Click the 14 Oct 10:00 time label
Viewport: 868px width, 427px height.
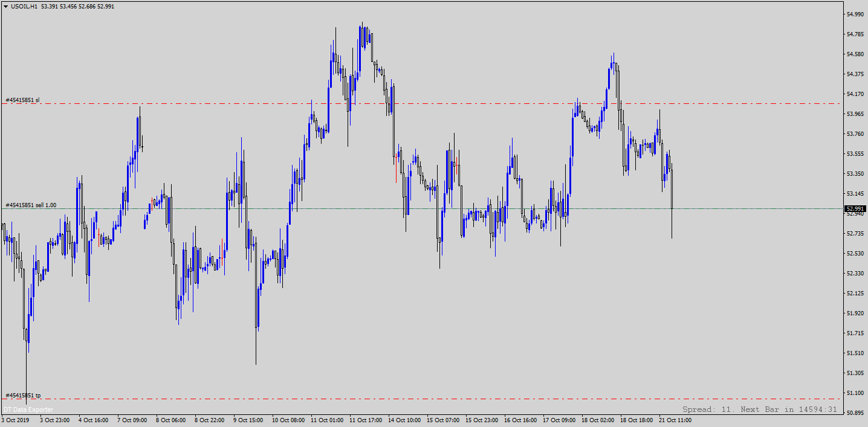404,420
